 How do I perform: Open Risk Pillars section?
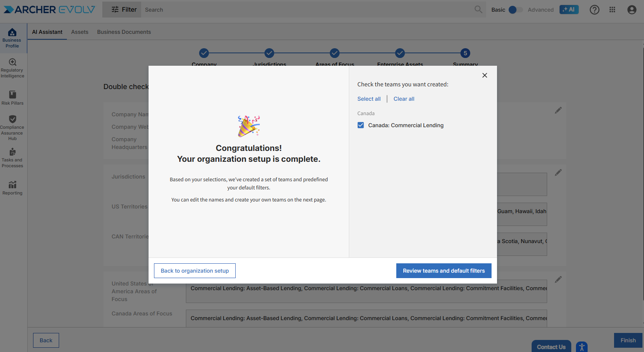12,98
